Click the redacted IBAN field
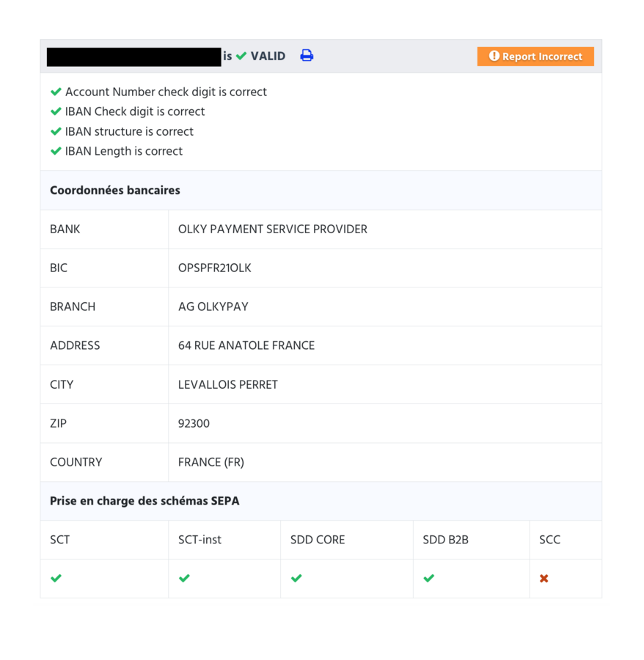 click(x=134, y=56)
